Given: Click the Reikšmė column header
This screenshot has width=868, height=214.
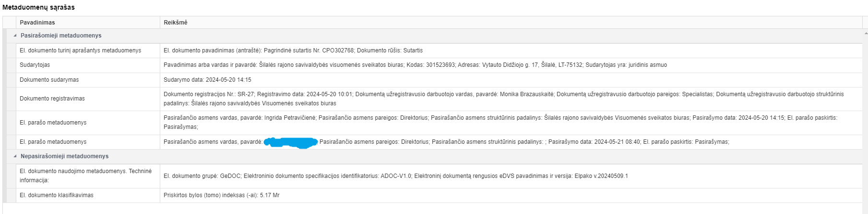Looking at the screenshot, I should click(x=176, y=23).
